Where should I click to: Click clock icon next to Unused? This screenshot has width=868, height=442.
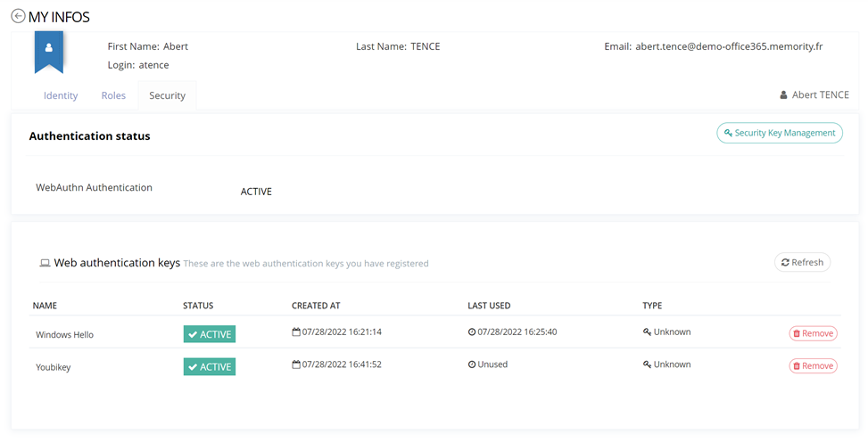tap(472, 364)
